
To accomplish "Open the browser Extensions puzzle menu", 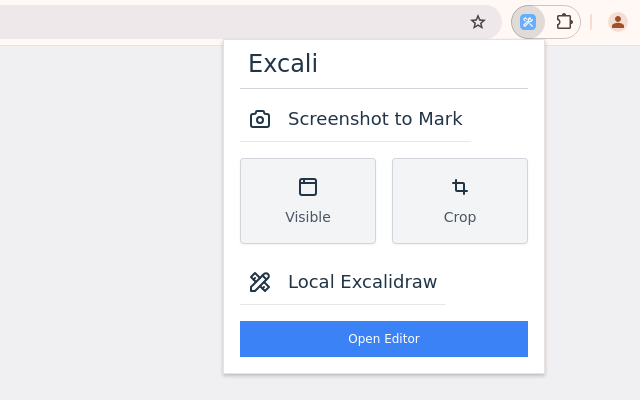I will 564,22.
